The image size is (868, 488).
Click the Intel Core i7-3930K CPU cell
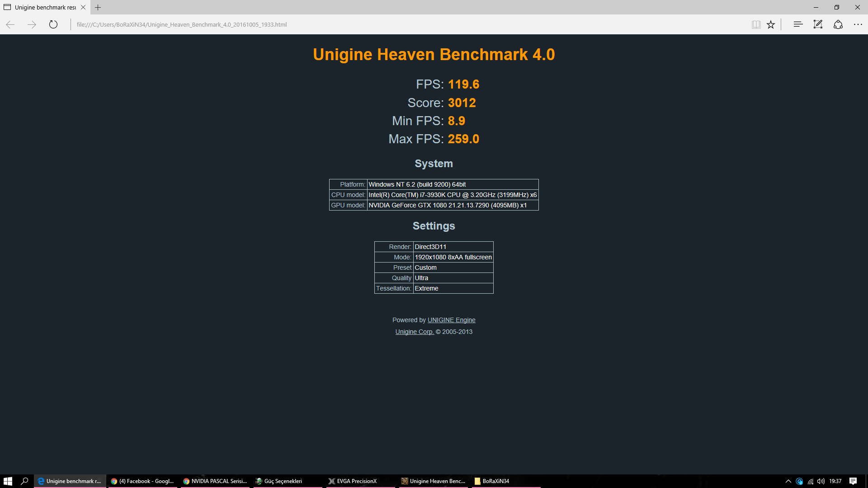[x=453, y=195]
